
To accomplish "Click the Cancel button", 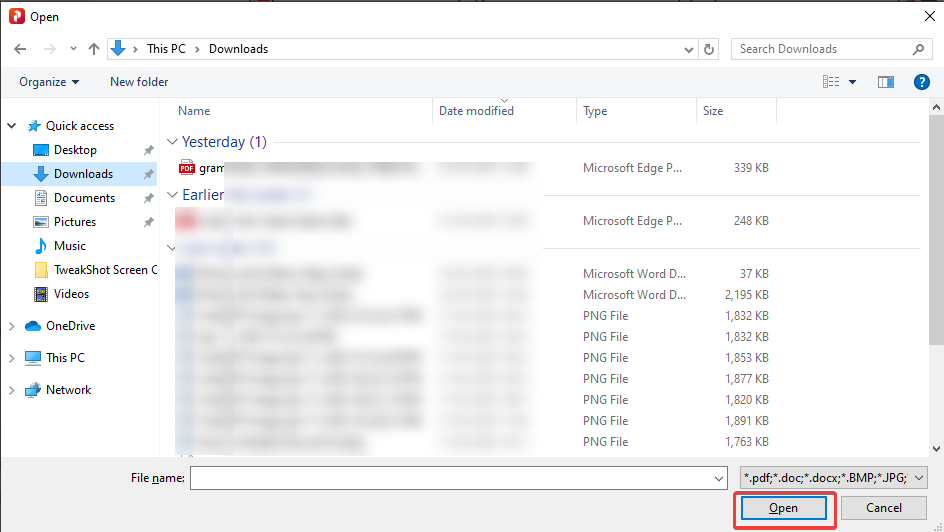I will 883,508.
